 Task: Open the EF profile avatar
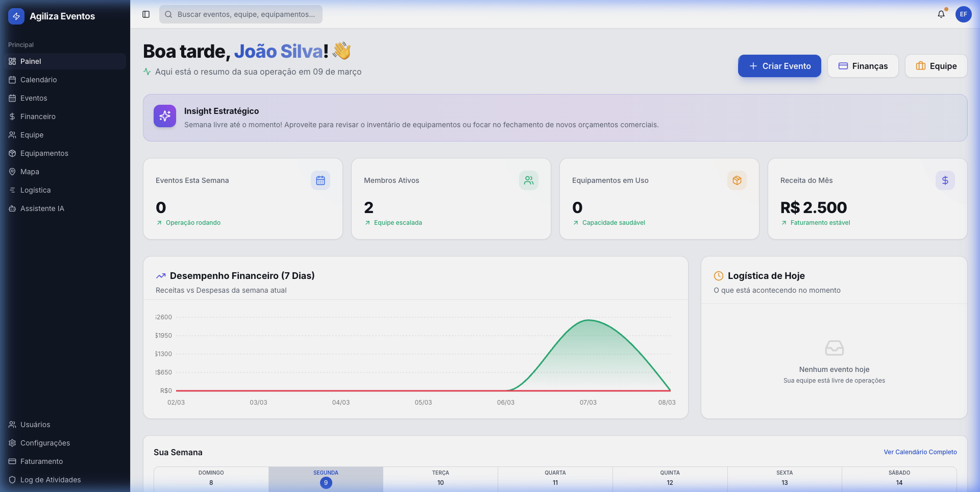point(964,14)
